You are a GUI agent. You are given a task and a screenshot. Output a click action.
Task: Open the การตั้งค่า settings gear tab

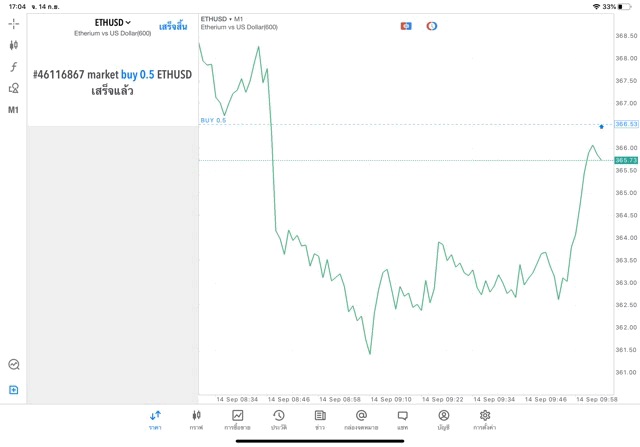[485, 420]
